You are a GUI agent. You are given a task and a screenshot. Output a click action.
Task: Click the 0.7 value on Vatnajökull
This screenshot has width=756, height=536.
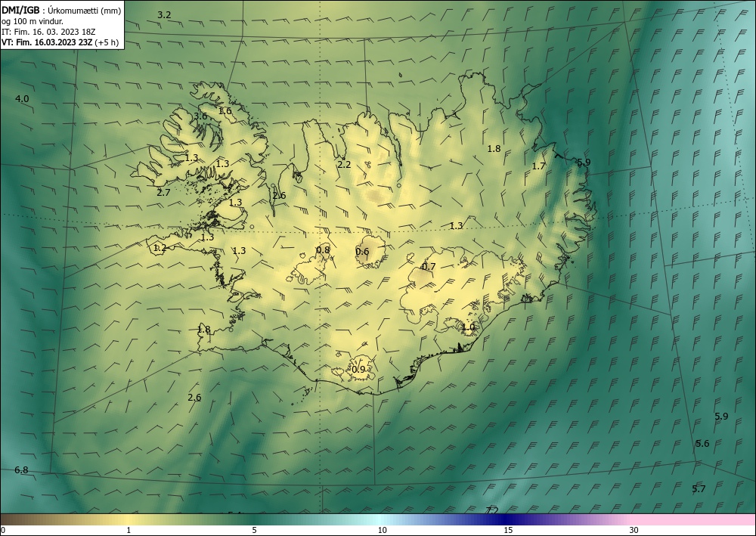pyautogui.click(x=429, y=267)
